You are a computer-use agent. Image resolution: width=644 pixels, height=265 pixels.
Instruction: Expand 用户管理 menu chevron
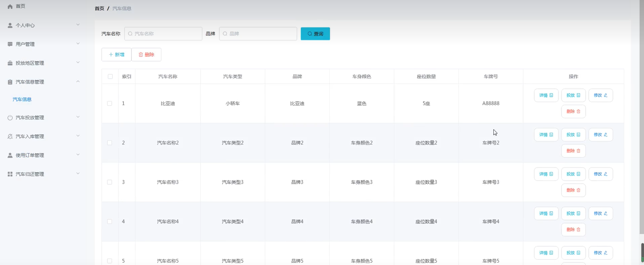pos(78,43)
